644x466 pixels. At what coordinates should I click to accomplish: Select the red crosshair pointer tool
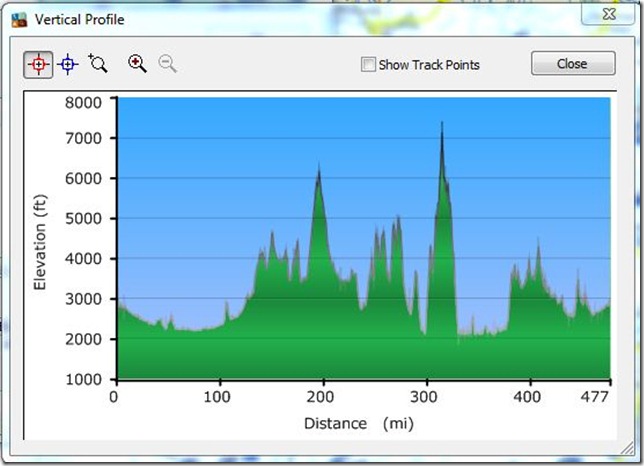pyautogui.click(x=38, y=65)
